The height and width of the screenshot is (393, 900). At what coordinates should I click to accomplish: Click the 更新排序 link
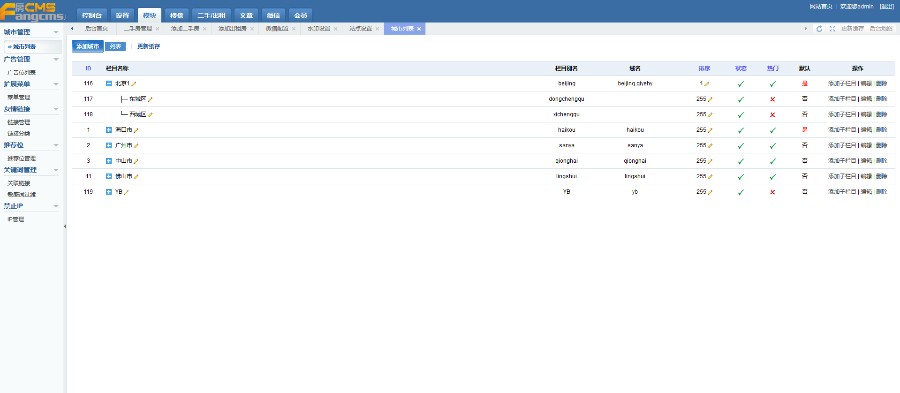148,46
